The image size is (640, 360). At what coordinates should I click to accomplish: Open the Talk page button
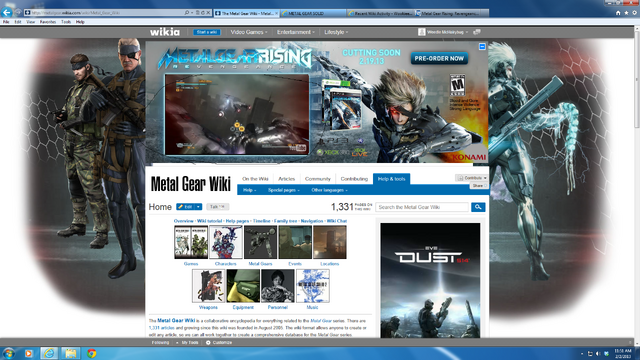tap(218, 207)
